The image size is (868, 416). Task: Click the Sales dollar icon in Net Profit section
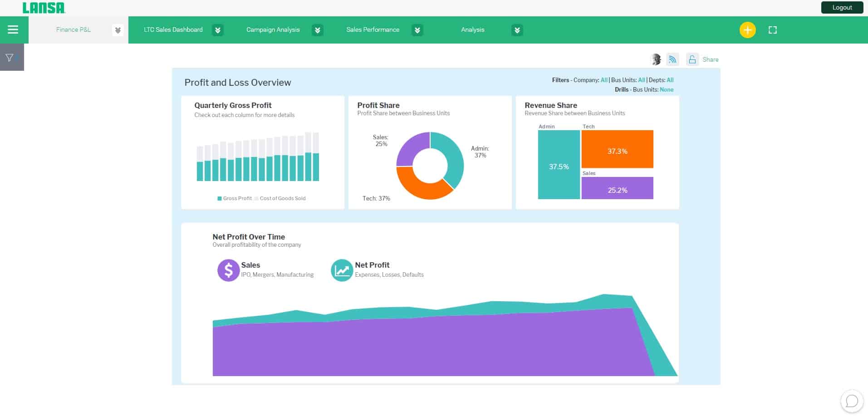(228, 270)
